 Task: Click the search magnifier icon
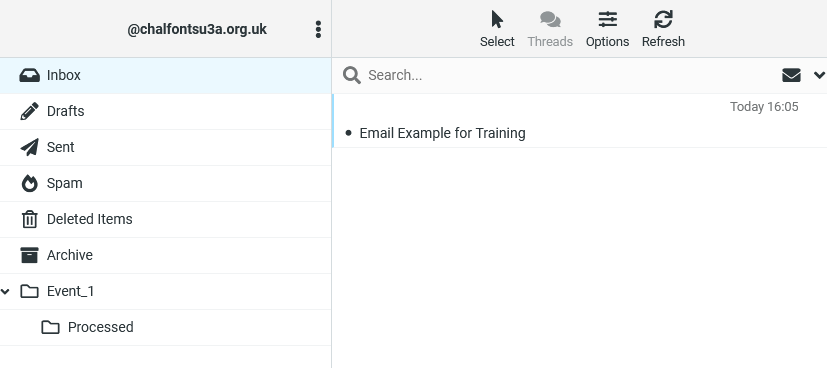click(x=352, y=75)
